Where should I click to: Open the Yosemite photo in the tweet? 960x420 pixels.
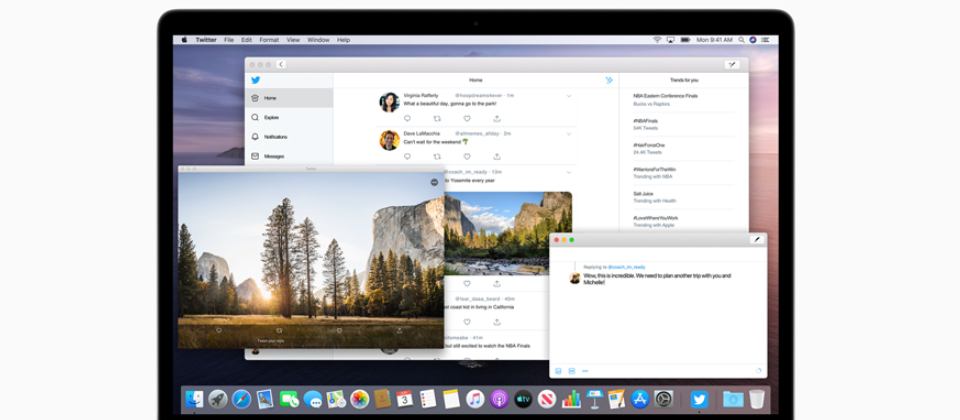(x=508, y=233)
